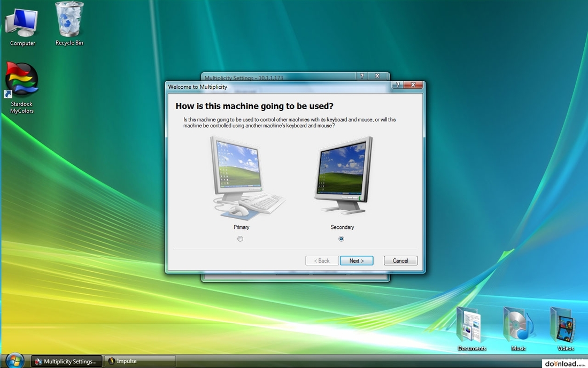Click the Primary label text
The width and height of the screenshot is (588, 368).
tap(242, 227)
